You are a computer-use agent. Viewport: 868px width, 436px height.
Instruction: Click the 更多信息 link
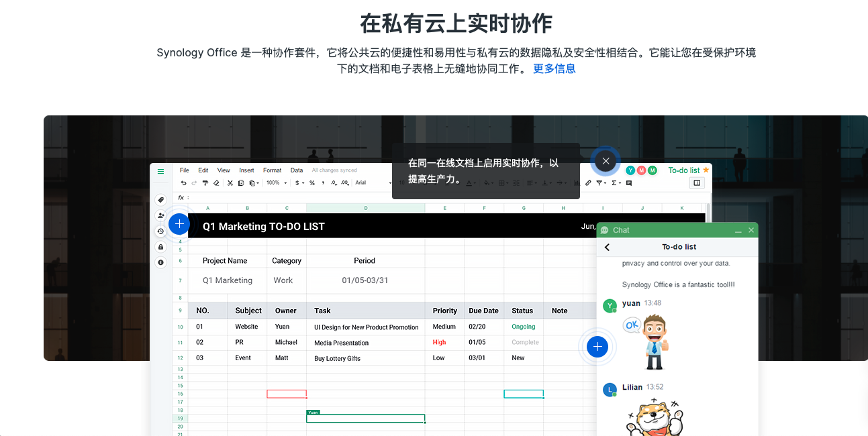(554, 68)
